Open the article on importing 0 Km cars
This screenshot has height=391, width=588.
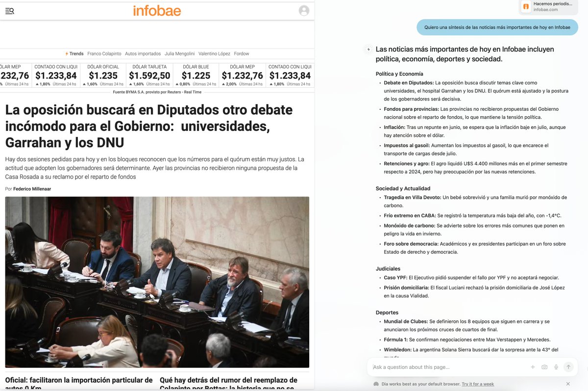pos(79,383)
